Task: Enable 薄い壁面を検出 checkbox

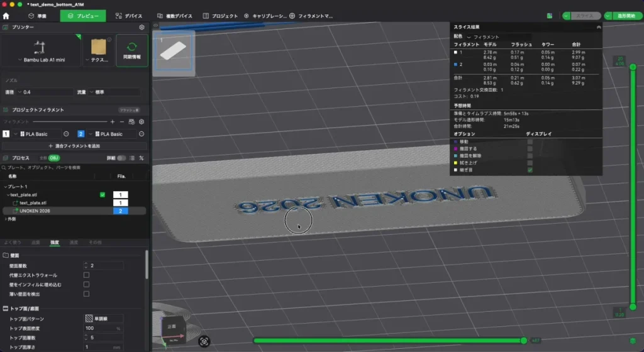Action: point(86,294)
